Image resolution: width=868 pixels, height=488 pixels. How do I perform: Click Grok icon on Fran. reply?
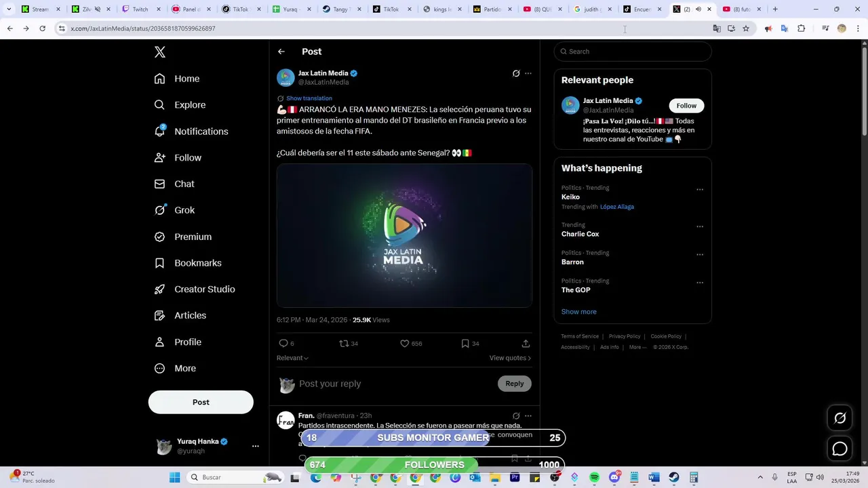click(516, 415)
